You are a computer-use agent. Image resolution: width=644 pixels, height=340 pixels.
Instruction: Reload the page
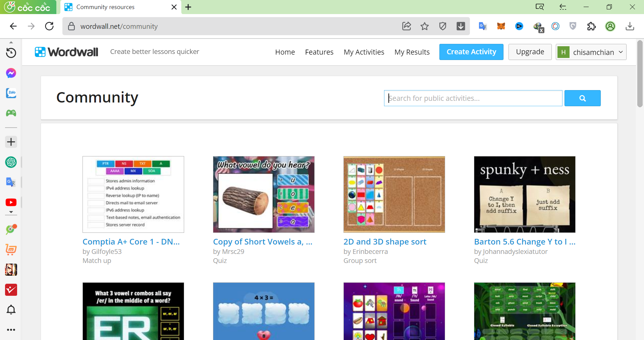click(49, 26)
